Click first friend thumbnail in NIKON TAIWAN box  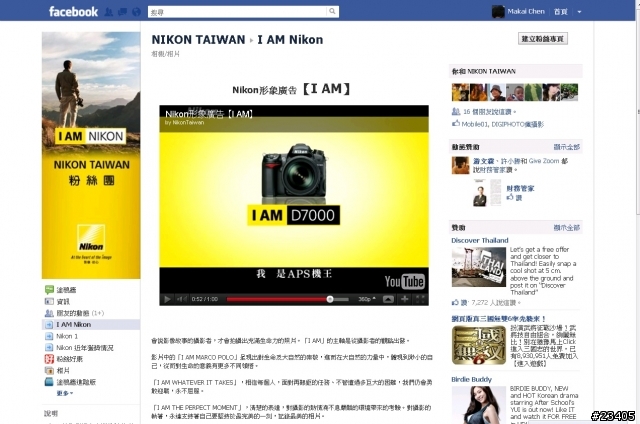(460, 92)
